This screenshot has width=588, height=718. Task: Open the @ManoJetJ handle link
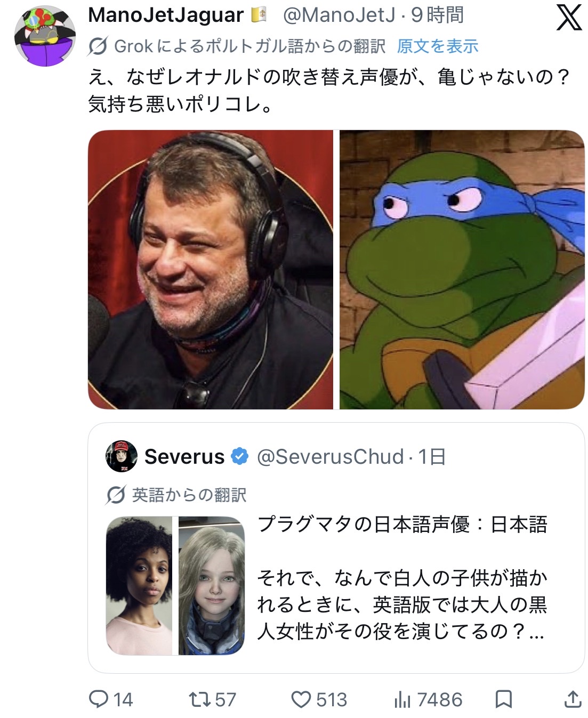coord(339,15)
